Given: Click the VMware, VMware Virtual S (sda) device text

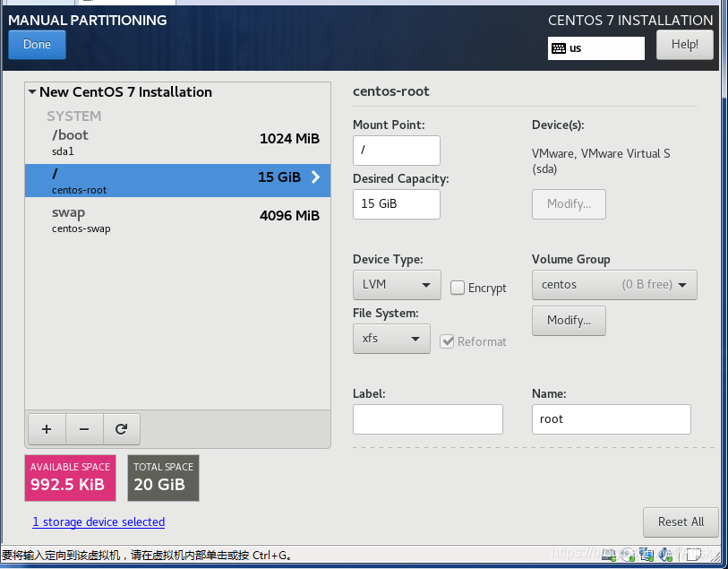Looking at the screenshot, I should coord(601,160).
